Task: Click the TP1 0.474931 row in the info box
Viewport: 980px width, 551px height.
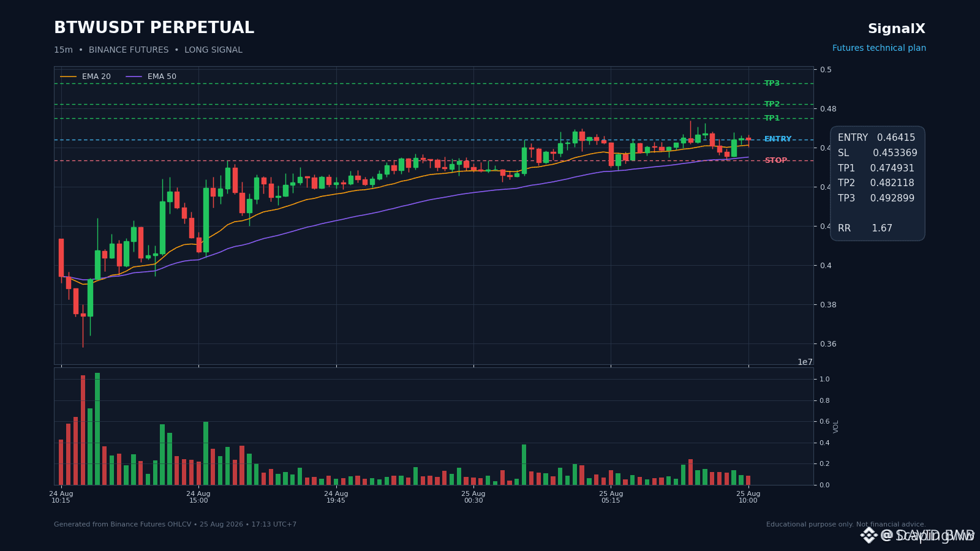Action: point(876,168)
